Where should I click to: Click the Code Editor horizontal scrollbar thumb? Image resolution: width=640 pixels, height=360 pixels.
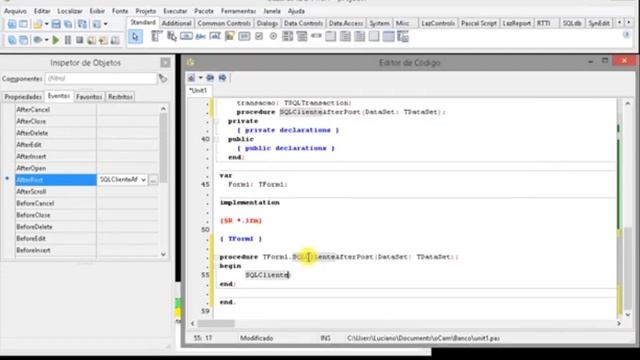[x=216, y=324]
